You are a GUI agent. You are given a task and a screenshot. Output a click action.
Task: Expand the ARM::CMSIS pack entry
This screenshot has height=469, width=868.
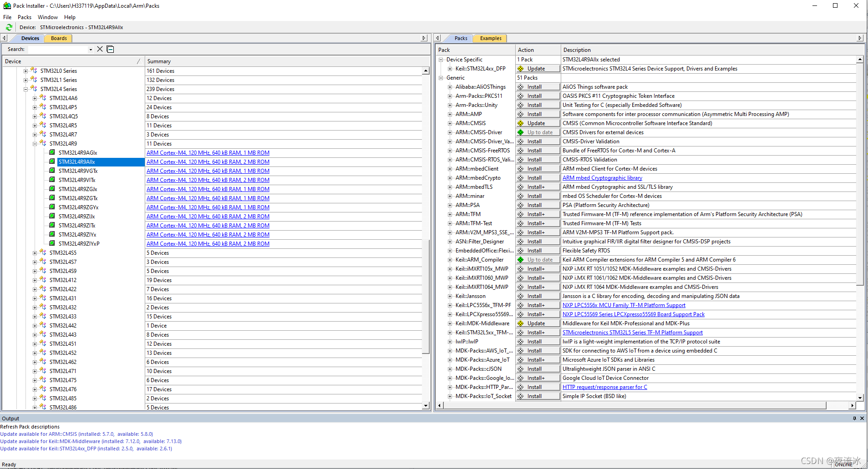pyautogui.click(x=450, y=123)
